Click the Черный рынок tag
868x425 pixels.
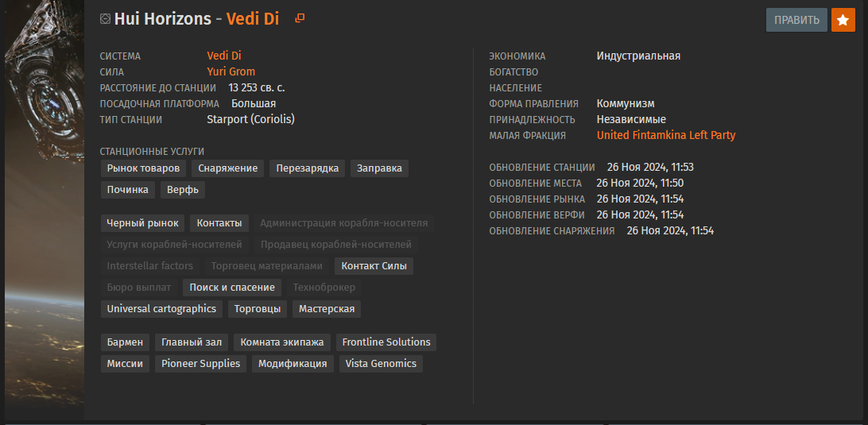143,223
